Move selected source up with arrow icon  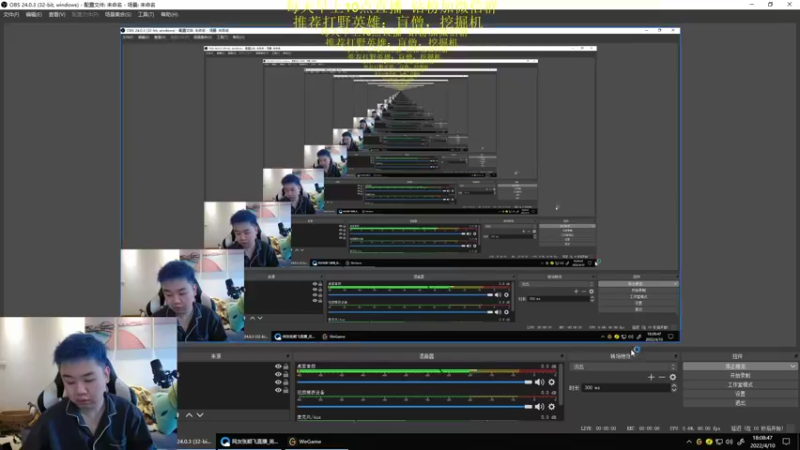[189, 415]
